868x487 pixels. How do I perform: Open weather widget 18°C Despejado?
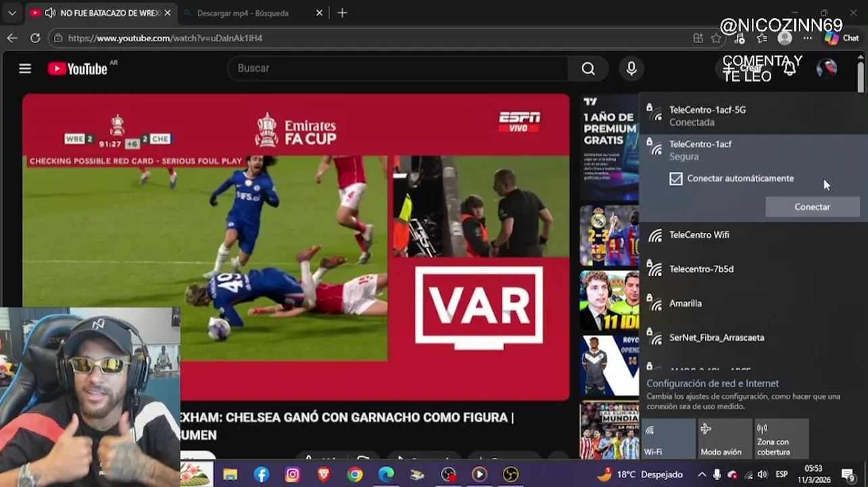[640, 475]
